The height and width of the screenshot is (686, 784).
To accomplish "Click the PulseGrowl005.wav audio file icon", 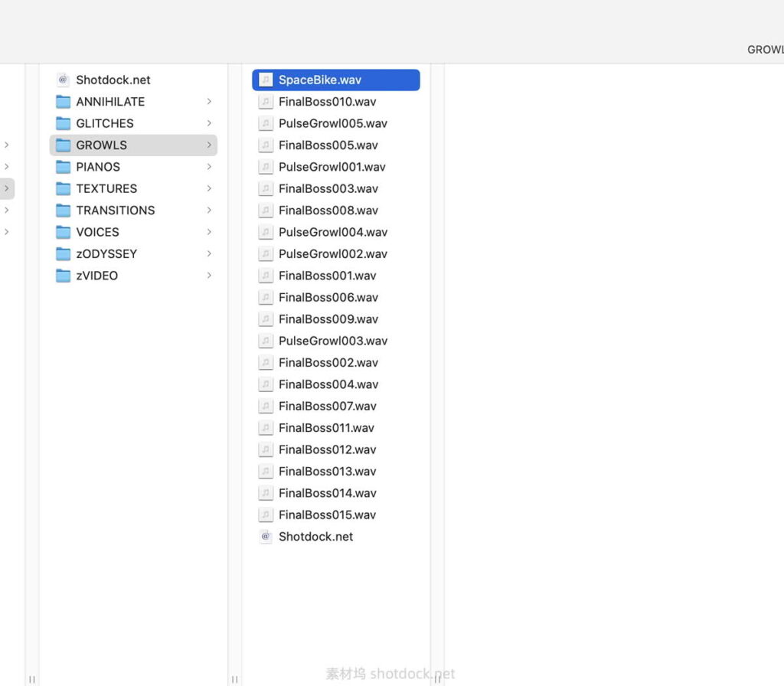I will (266, 123).
